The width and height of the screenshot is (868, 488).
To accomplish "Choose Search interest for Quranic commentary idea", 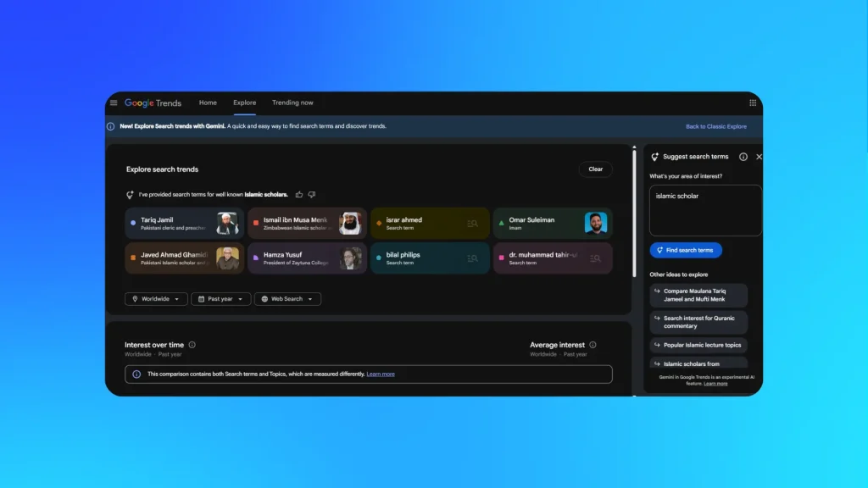I will (x=698, y=322).
